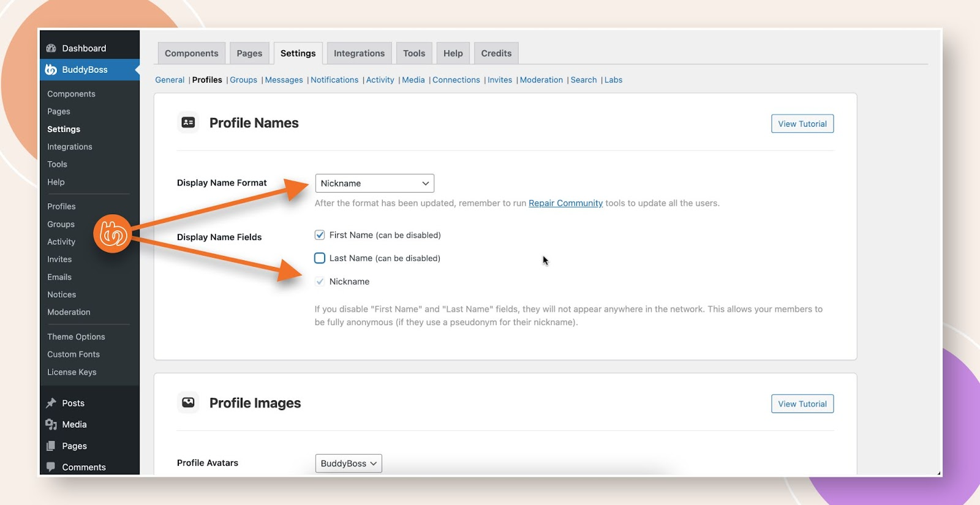
Task: Open the Messages settings sub-link
Action: coord(284,80)
